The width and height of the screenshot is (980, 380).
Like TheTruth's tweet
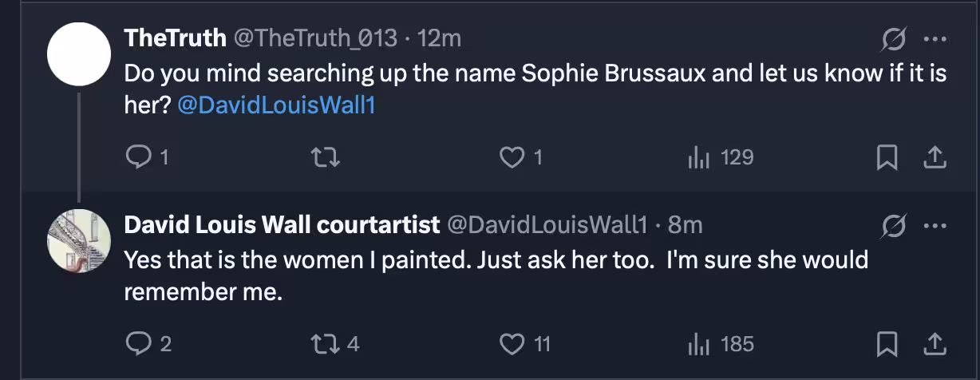(511, 158)
